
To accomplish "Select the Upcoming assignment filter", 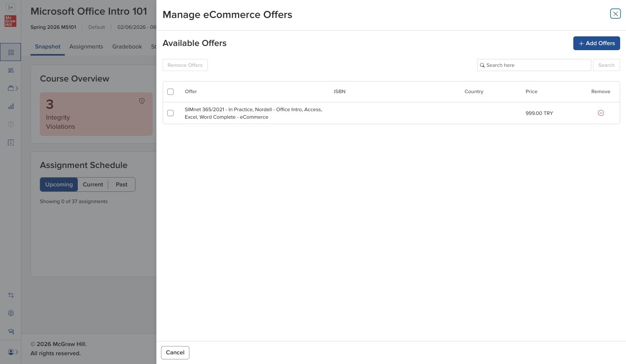I will (x=59, y=185).
